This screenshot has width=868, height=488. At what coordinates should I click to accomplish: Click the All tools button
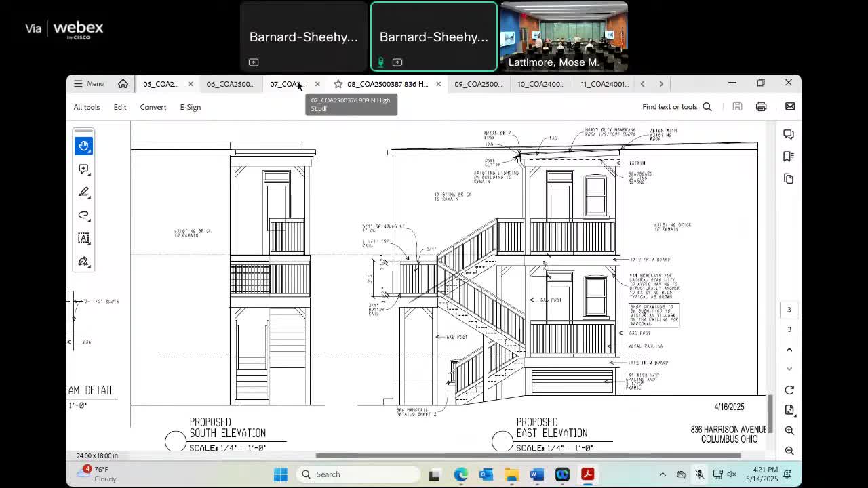pos(87,107)
